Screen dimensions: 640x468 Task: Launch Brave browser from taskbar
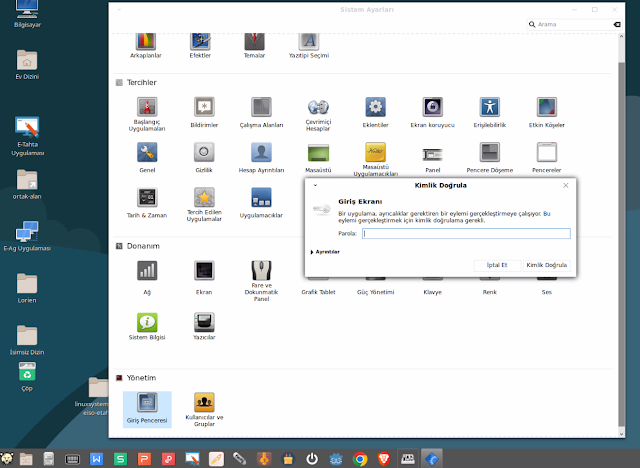383,459
